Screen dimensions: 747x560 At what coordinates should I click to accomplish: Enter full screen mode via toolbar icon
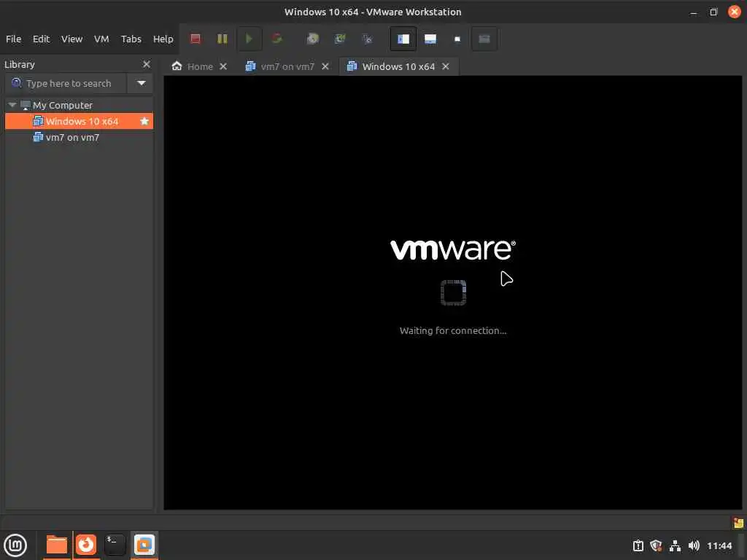tap(457, 39)
